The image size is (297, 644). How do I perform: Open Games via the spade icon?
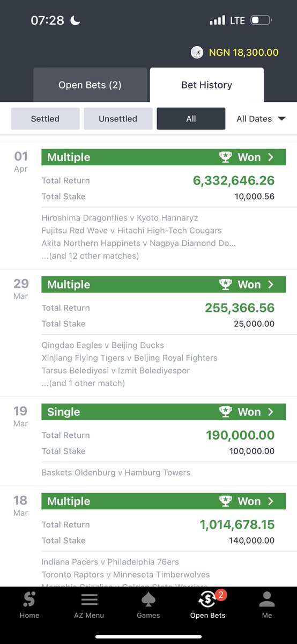click(148, 599)
